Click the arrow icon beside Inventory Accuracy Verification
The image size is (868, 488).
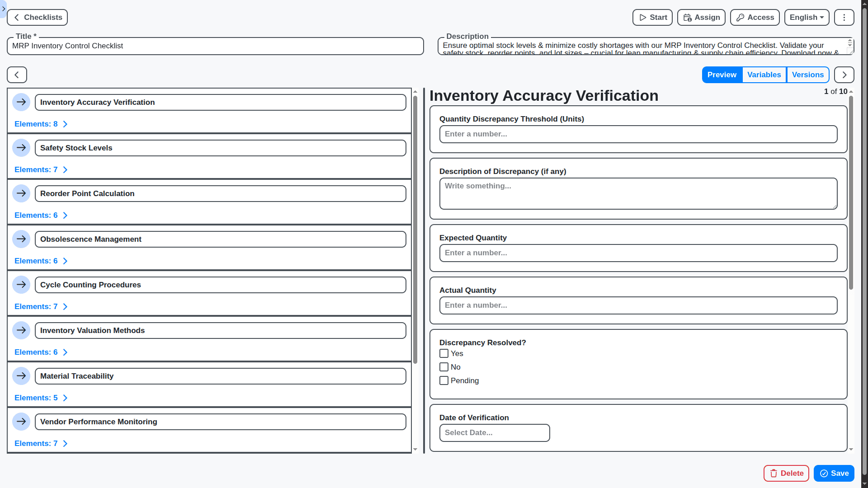click(x=21, y=102)
